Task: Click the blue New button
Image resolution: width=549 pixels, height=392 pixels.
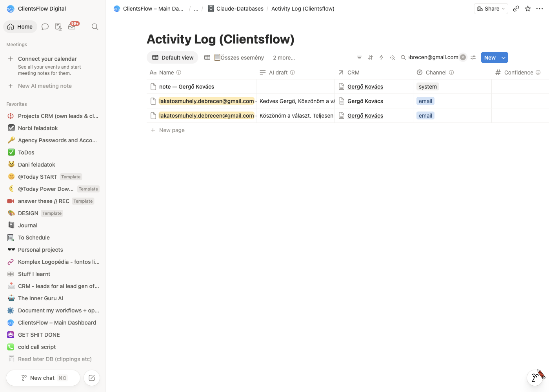Action: pos(490,58)
